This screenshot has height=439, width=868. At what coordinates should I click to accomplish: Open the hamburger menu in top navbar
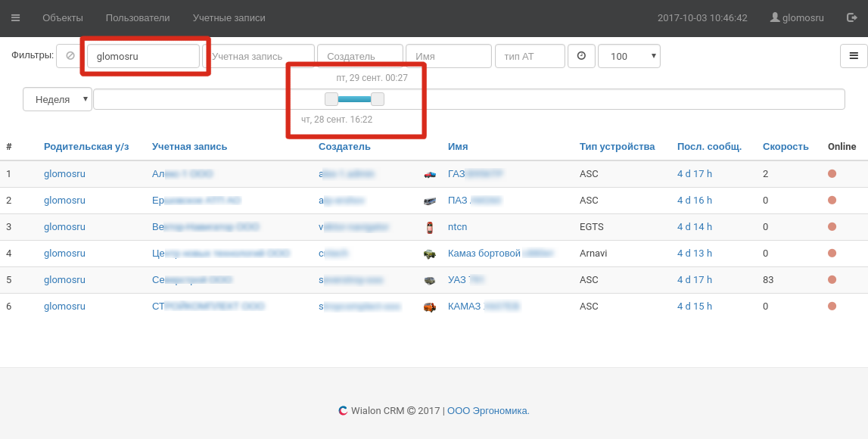[16, 17]
